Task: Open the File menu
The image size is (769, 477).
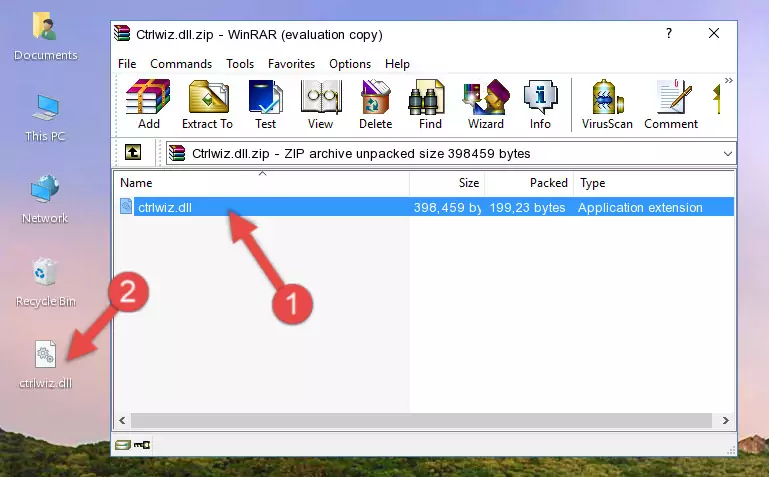Action: click(127, 64)
